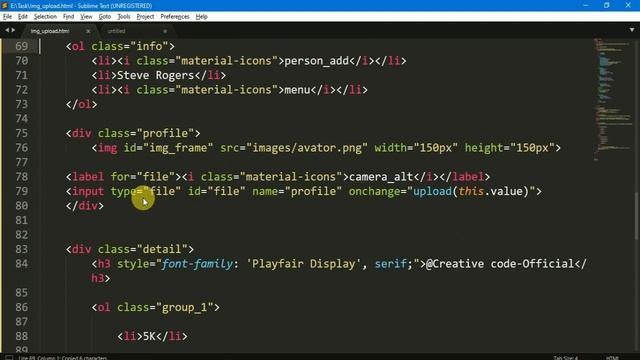Open the Edit menu
The height and width of the screenshot is (360, 640).
22,17
